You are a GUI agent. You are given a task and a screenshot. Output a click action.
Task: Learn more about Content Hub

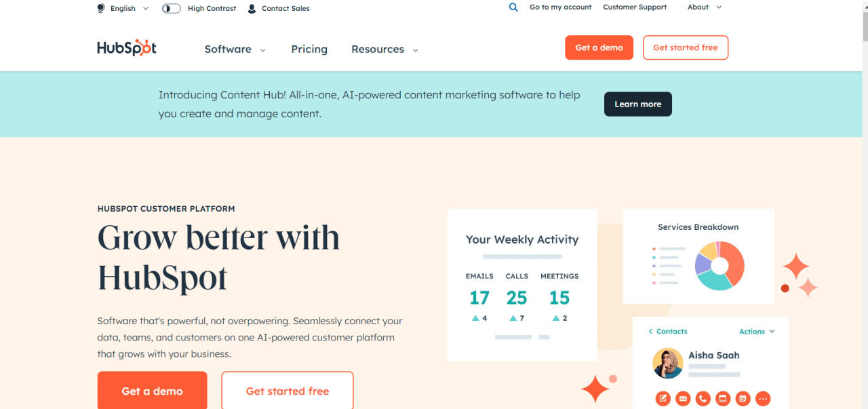point(637,104)
